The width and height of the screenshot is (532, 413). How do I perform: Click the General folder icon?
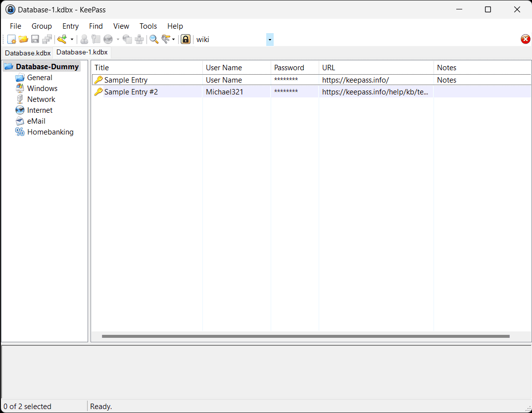click(x=20, y=78)
